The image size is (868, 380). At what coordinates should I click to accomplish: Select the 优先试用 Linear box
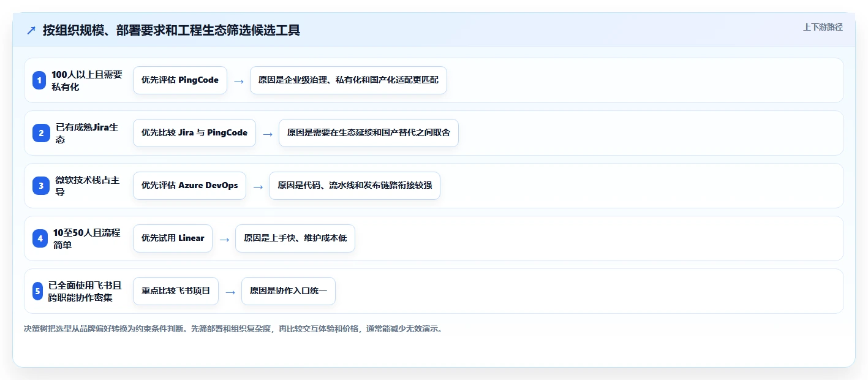(x=173, y=238)
